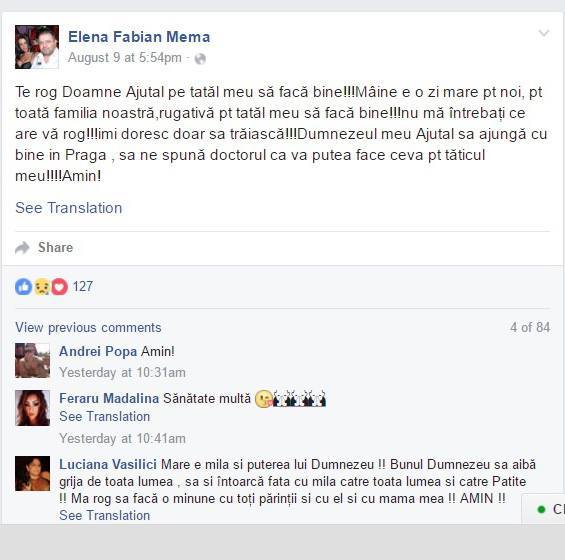See Translation of Feraru Madalina's comment
Screen dimensions: 565x560
[x=104, y=417]
